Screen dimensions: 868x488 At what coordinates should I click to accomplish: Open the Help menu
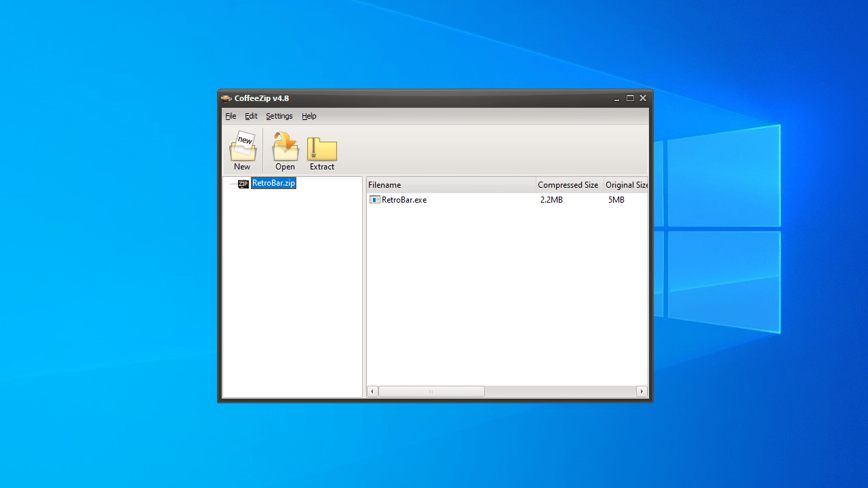309,116
